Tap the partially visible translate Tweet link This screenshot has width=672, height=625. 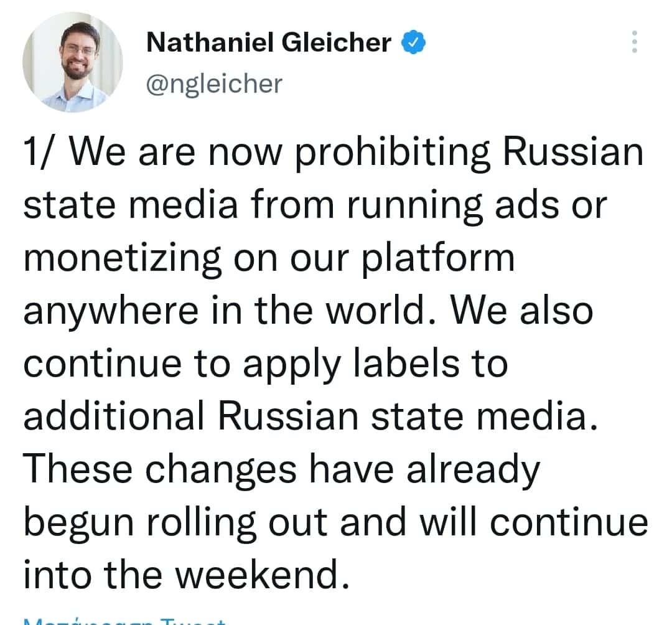124,621
